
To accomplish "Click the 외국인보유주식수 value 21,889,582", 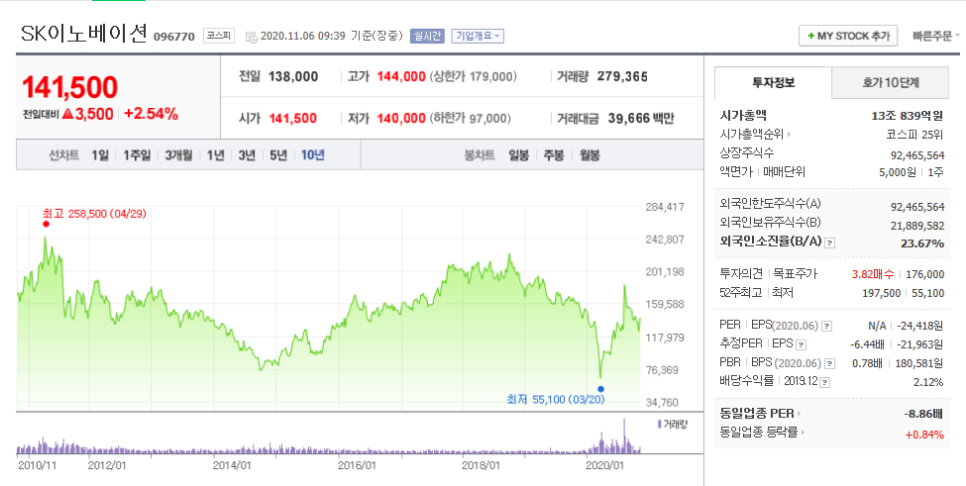I will point(917,225).
